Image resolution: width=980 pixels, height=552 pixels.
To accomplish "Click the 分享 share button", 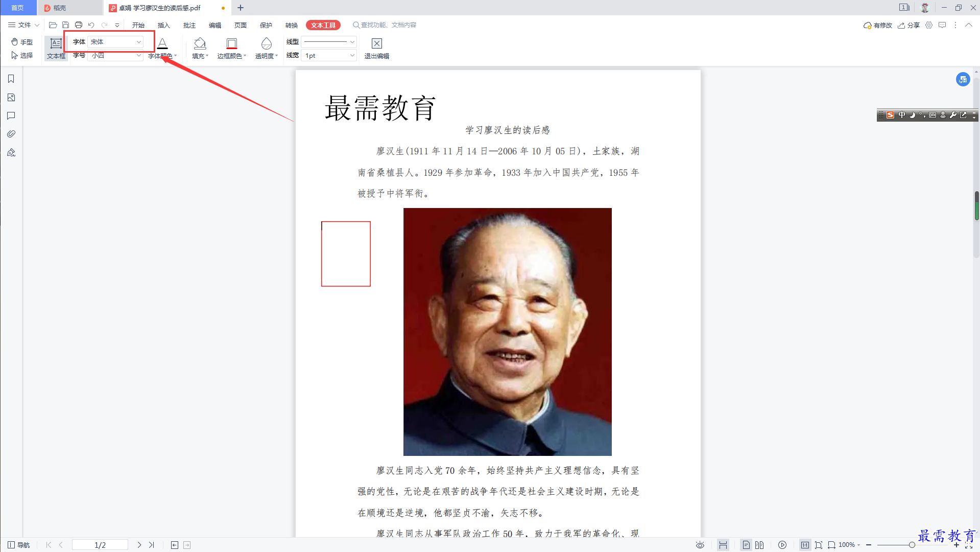I will click(909, 25).
